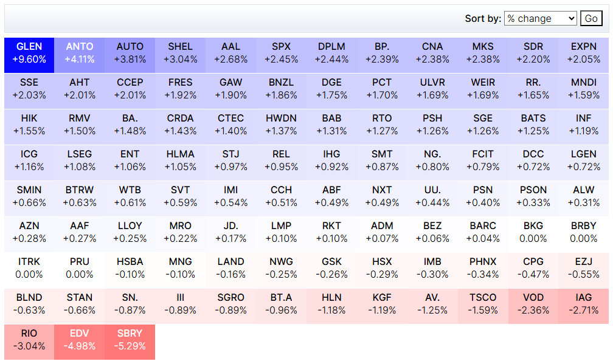Click the IAG -2.71% cell

(x=584, y=304)
